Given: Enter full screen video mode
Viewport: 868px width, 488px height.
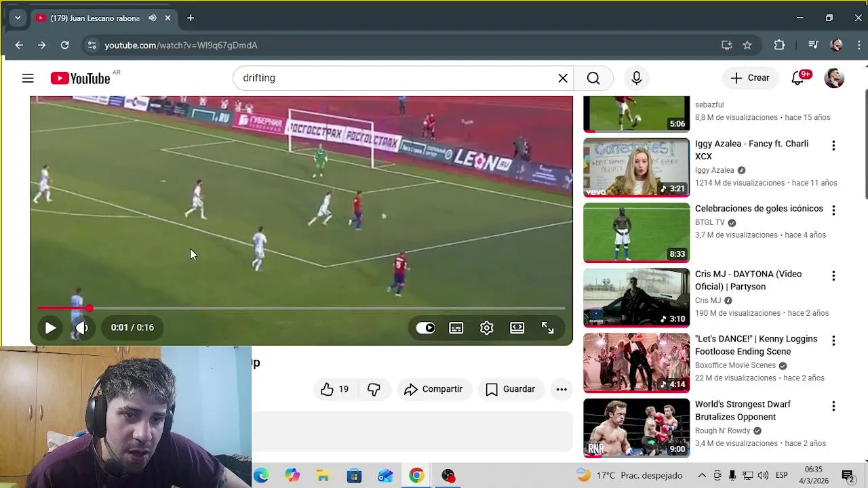Looking at the screenshot, I should point(548,328).
